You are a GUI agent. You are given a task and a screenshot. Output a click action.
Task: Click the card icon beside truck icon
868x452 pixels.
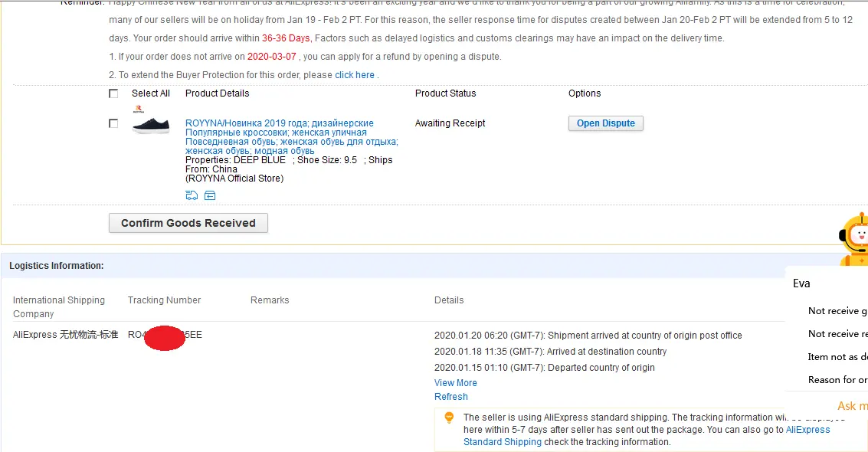[210, 195]
